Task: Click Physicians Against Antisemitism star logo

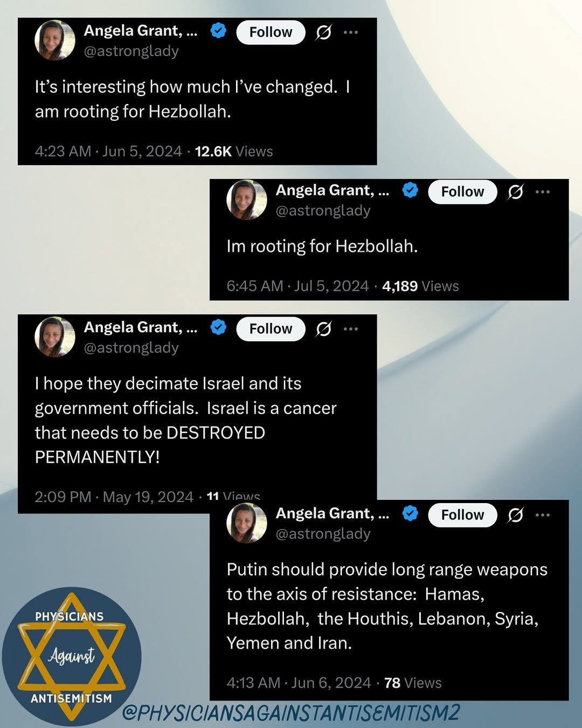Action: (72, 657)
